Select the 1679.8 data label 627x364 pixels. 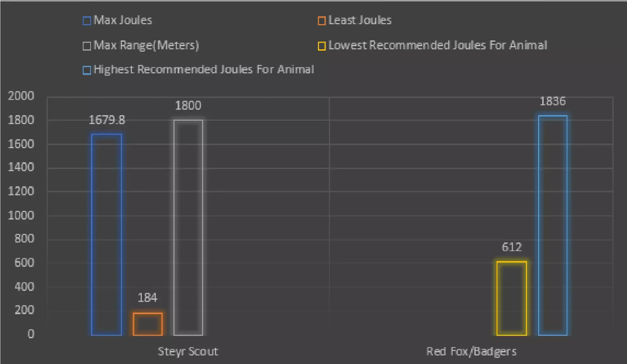pyautogui.click(x=107, y=120)
